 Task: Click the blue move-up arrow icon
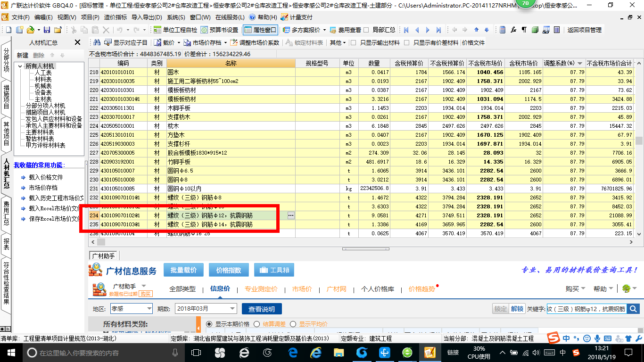477,30
